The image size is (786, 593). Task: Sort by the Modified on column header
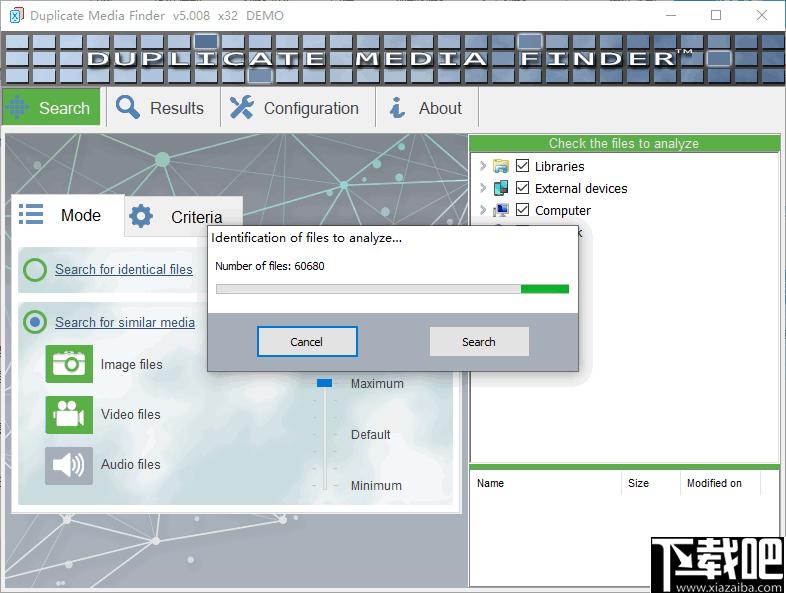[x=720, y=483]
